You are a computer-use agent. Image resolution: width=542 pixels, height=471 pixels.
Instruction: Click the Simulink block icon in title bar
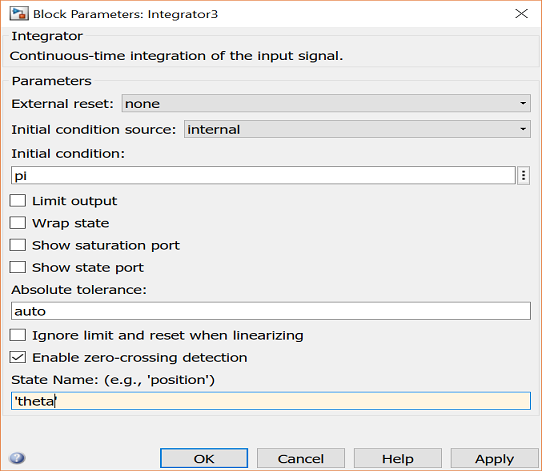pos(19,14)
